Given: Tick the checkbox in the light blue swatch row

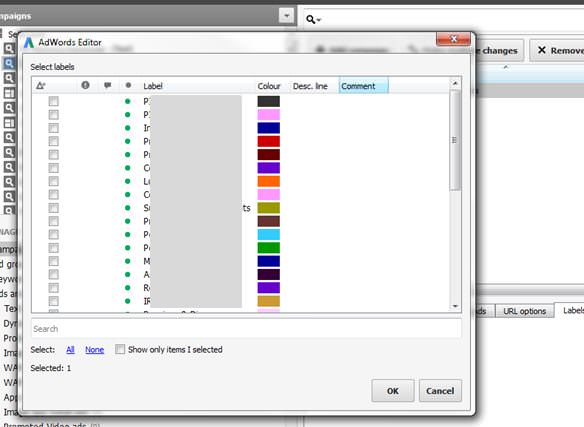Looking at the screenshot, I should [54, 235].
